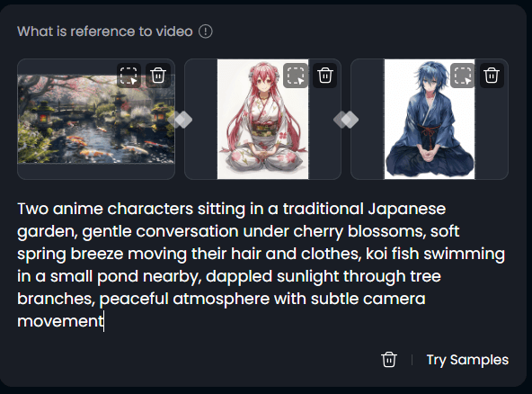
Task: Open the blue-haired seated boy thumbnail
Action: point(430,119)
